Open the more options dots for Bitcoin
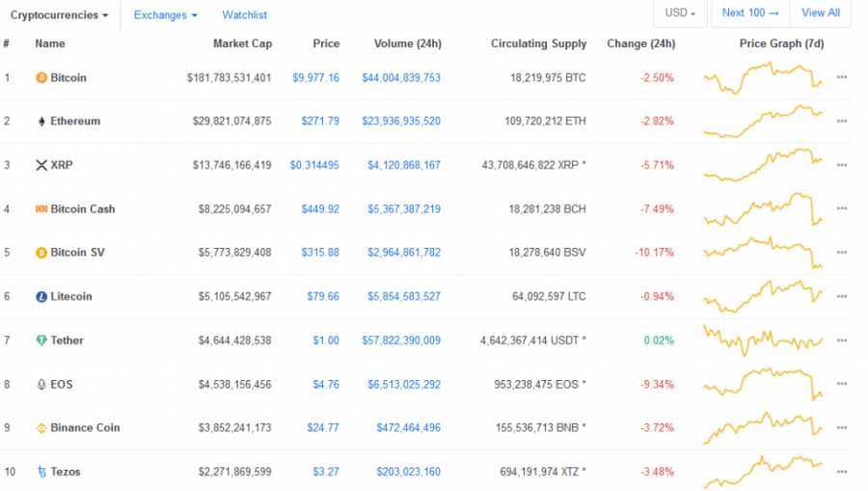868x491 pixels. point(841,77)
